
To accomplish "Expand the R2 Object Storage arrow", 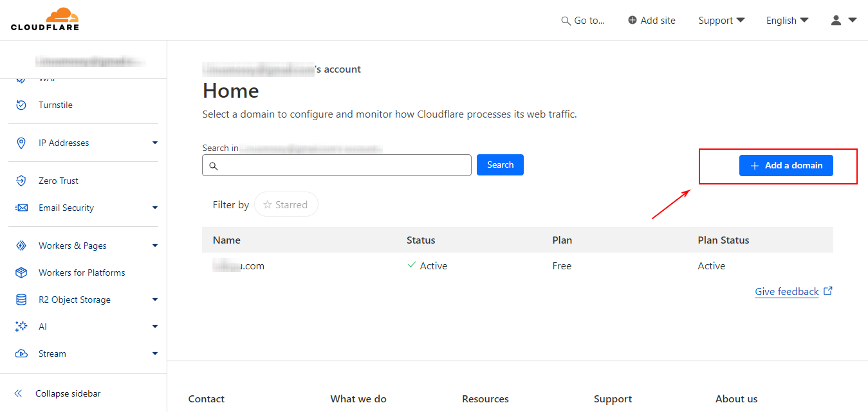I will tap(155, 300).
